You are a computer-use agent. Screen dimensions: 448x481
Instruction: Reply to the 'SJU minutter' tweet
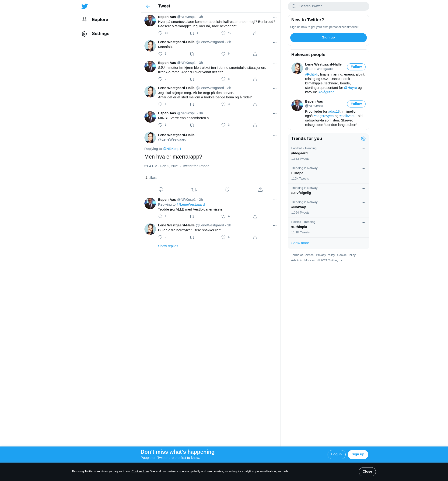pos(160,79)
